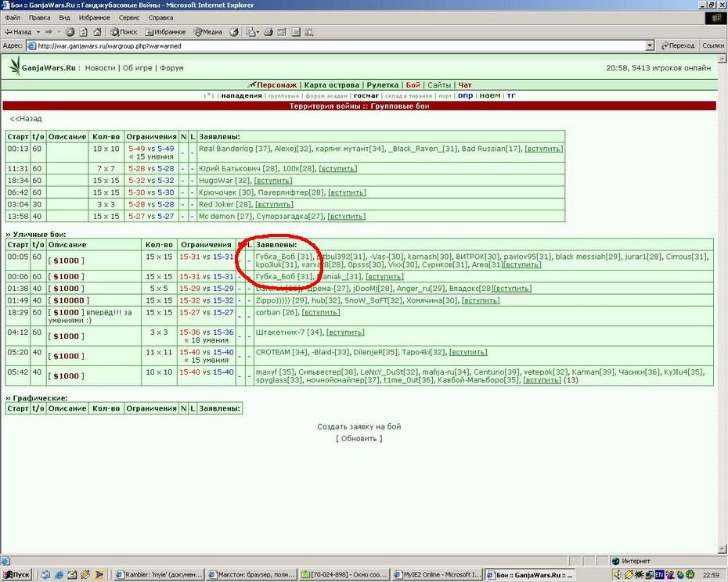This screenshot has width=728, height=582.
Task: Click the Print toolbar icon
Action: click(268, 32)
